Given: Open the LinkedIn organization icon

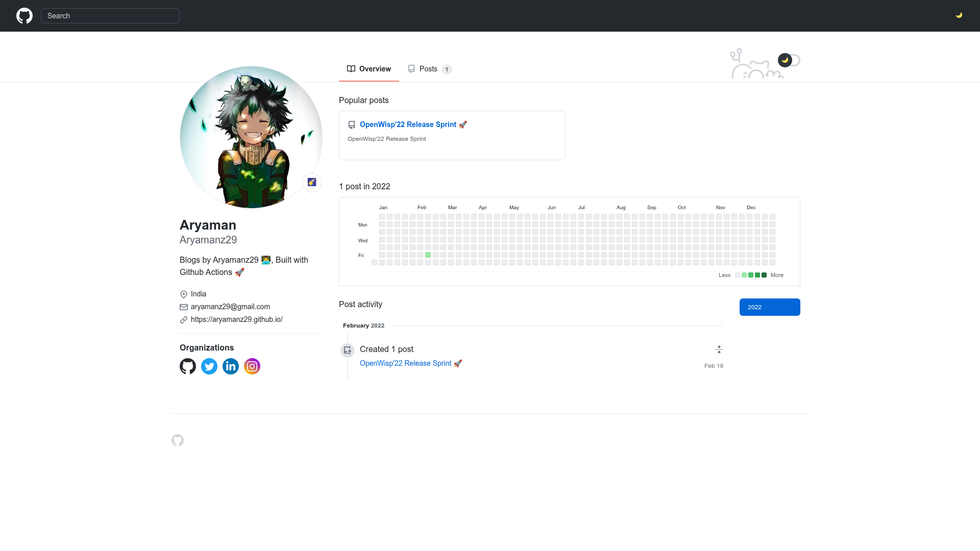Looking at the screenshot, I should 231,366.
